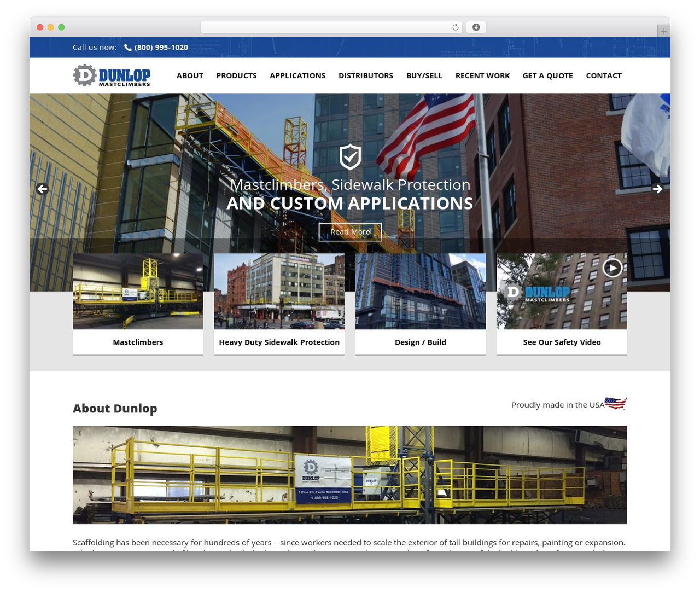Click the phone icon beside the number
Image resolution: width=700 pixels, height=593 pixels.
point(128,48)
